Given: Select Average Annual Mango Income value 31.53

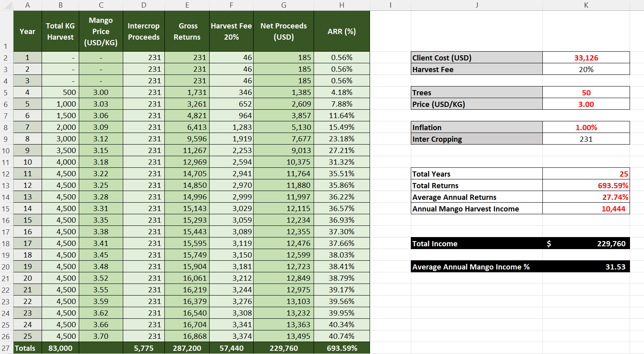Looking at the screenshot, I should [586, 267].
